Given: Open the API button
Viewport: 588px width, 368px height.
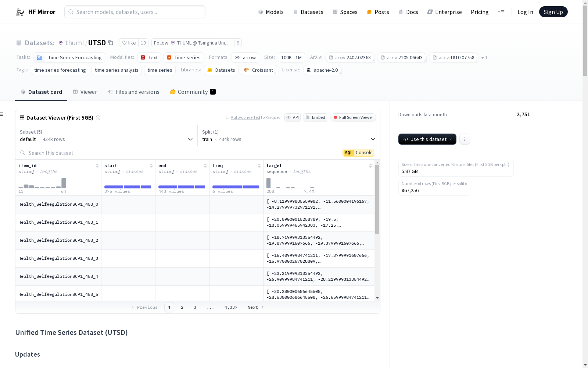Looking at the screenshot, I should click(x=293, y=117).
